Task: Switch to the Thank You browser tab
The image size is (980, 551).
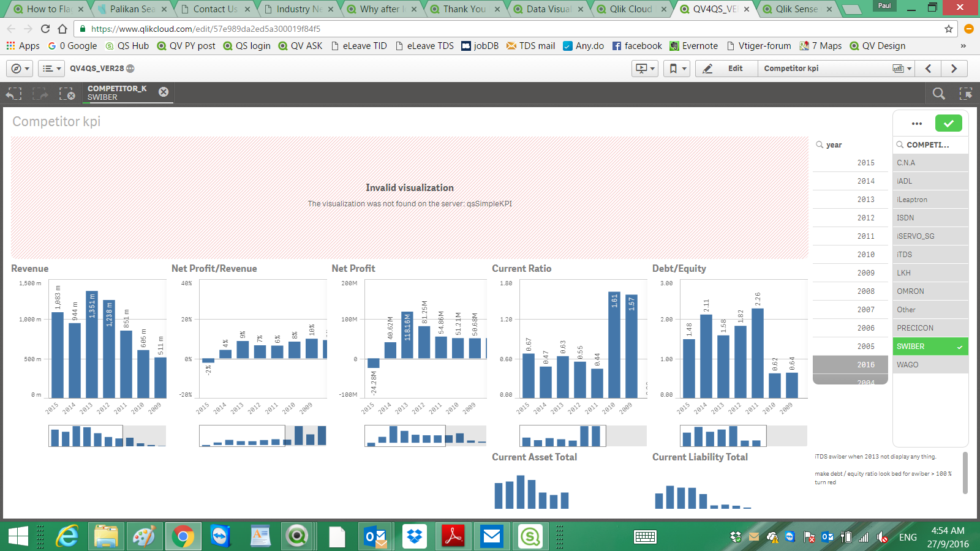Action: (465, 9)
